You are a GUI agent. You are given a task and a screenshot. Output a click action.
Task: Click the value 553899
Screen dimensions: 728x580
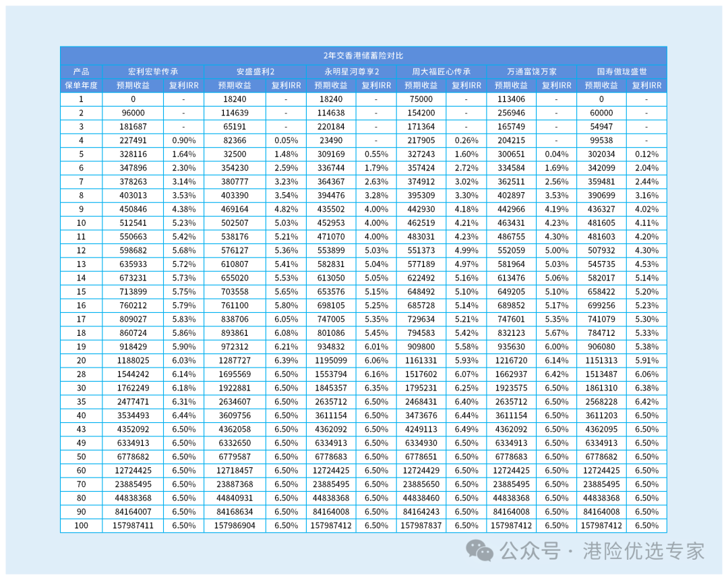331,250
